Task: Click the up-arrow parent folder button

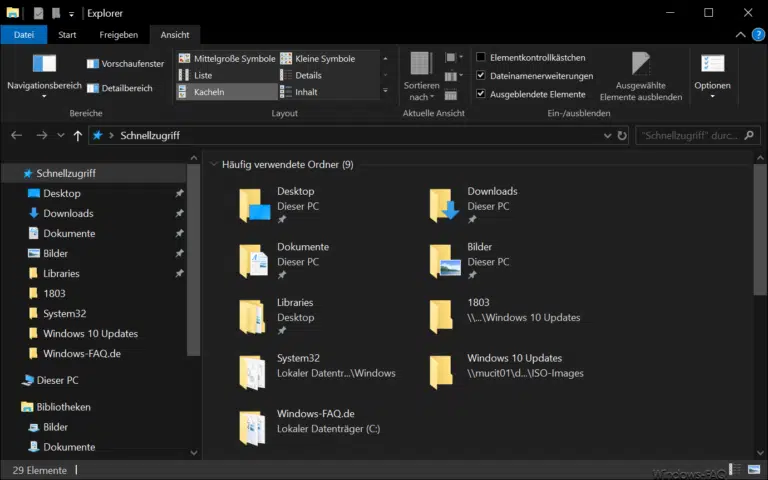Action: click(78, 135)
